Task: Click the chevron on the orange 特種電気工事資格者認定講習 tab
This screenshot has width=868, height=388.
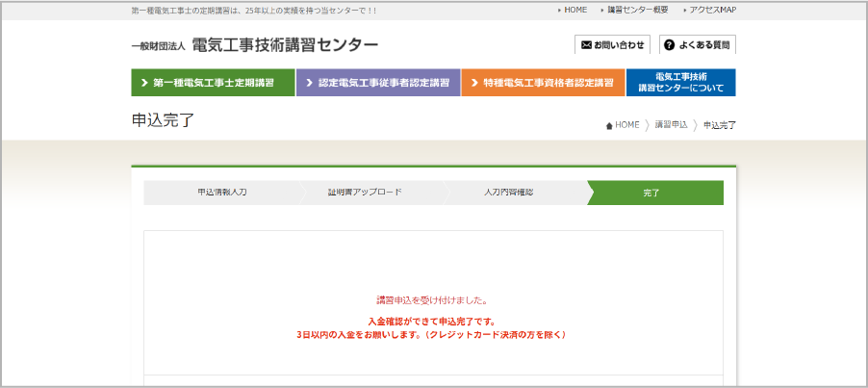Action: pos(474,83)
